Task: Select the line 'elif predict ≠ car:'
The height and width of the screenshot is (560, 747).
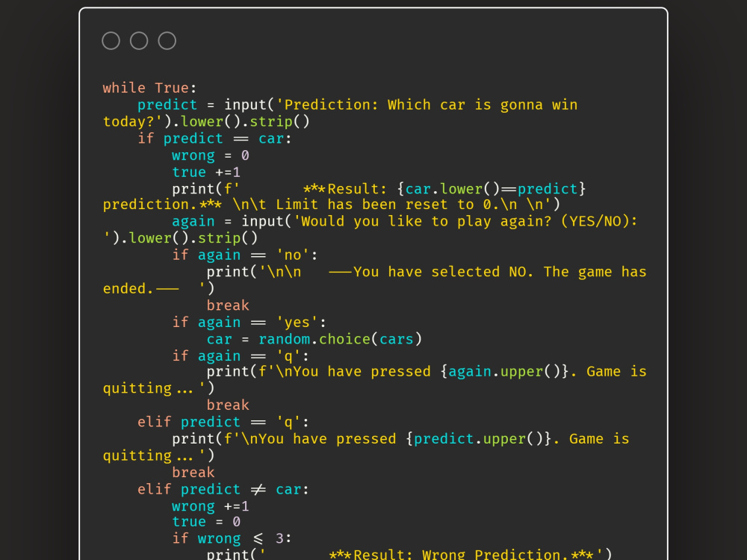Action: [x=223, y=489]
